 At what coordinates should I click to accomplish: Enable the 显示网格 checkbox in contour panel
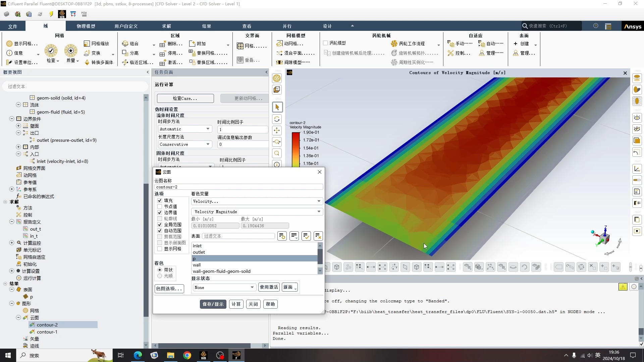160,248
